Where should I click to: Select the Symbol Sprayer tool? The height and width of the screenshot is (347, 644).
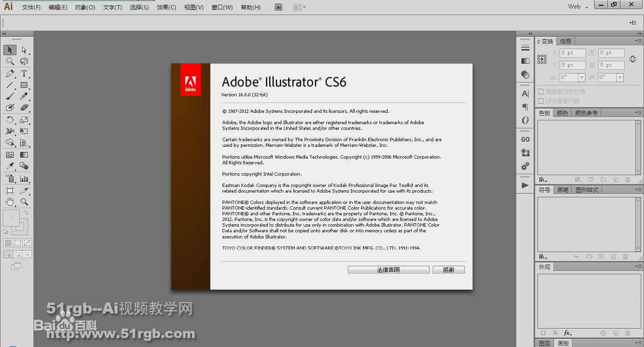[x=10, y=178]
